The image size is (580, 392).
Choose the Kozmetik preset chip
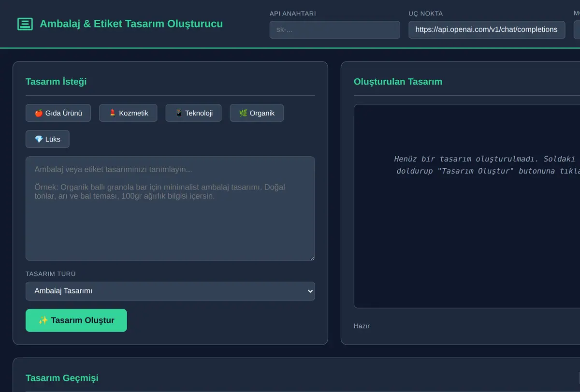128,113
